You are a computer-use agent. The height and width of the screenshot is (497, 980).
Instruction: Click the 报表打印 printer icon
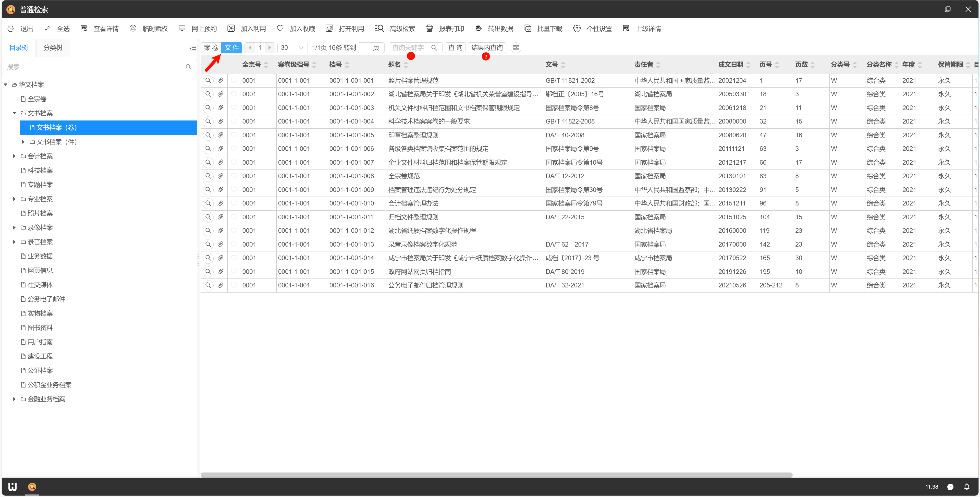429,29
